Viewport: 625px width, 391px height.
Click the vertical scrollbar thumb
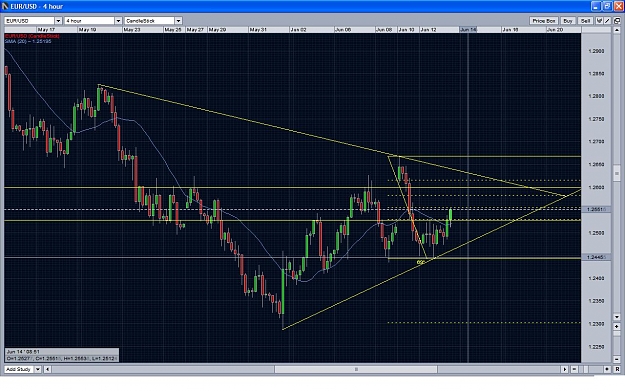(617, 173)
